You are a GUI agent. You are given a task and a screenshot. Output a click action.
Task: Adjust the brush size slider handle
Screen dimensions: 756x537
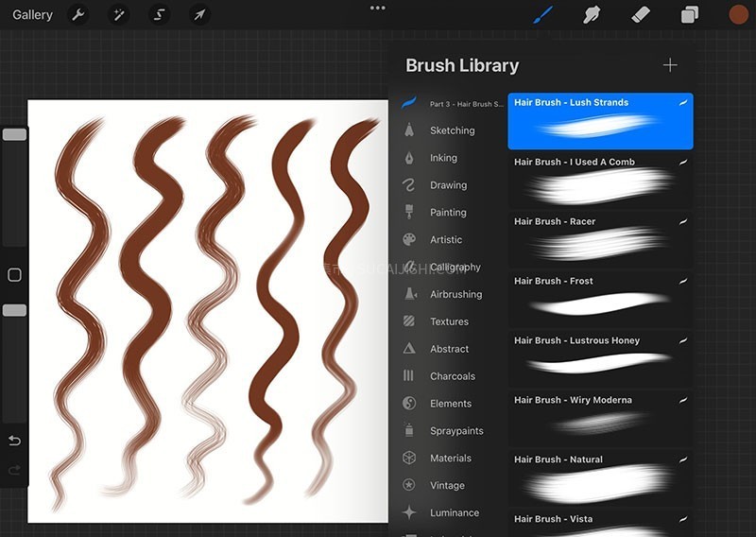tap(14, 134)
